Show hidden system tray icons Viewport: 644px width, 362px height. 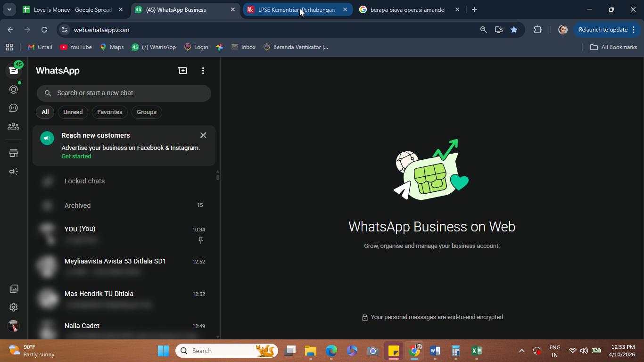coord(521,351)
